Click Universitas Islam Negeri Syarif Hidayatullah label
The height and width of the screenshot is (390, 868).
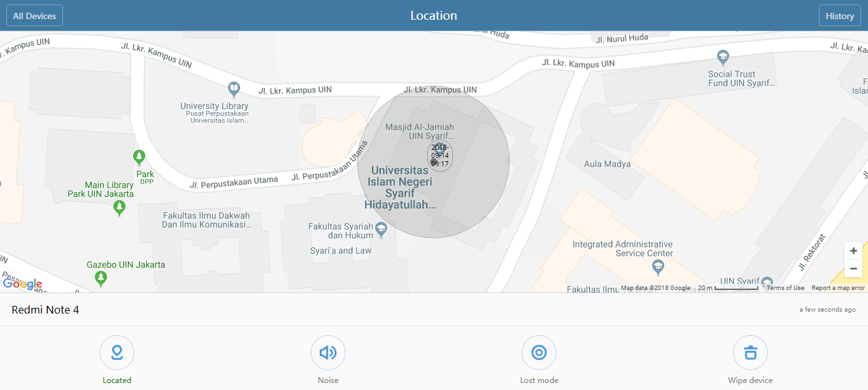click(401, 188)
